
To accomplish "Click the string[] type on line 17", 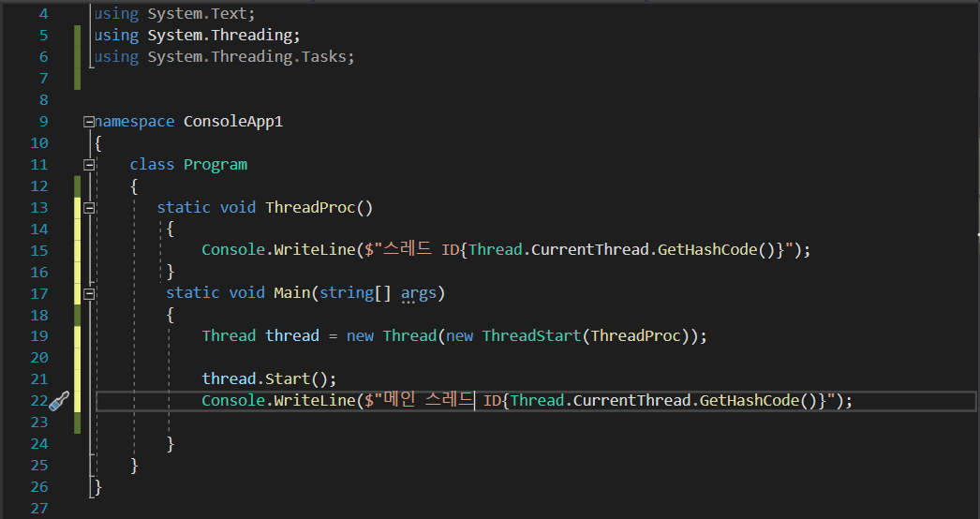I will point(356,292).
